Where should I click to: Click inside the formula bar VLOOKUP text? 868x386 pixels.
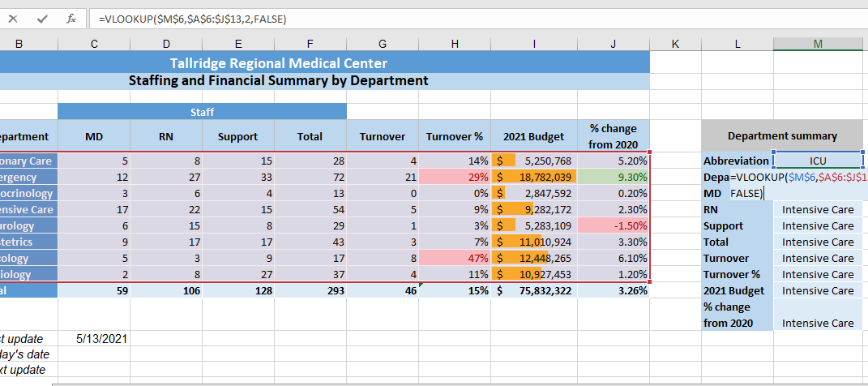point(191,18)
